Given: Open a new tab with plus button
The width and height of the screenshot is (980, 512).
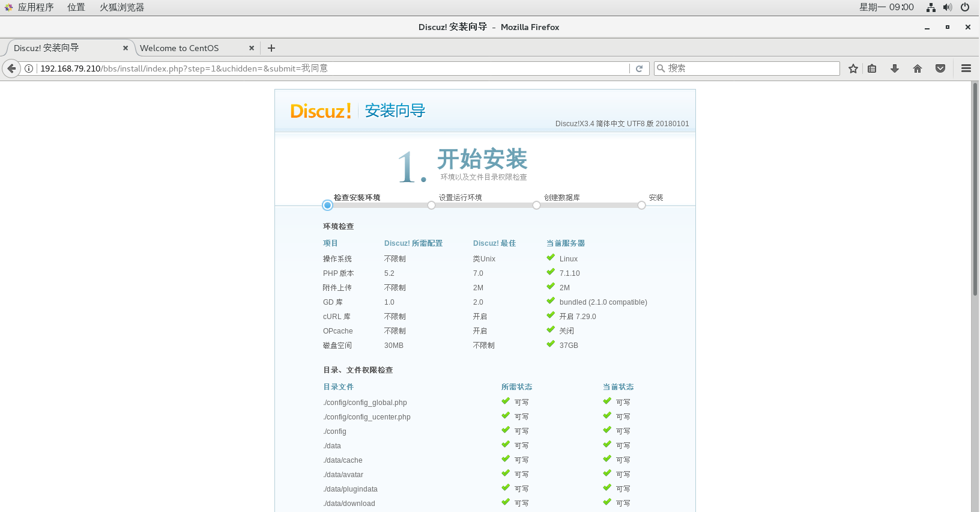Looking at the screenshot, I should point(271,48).
